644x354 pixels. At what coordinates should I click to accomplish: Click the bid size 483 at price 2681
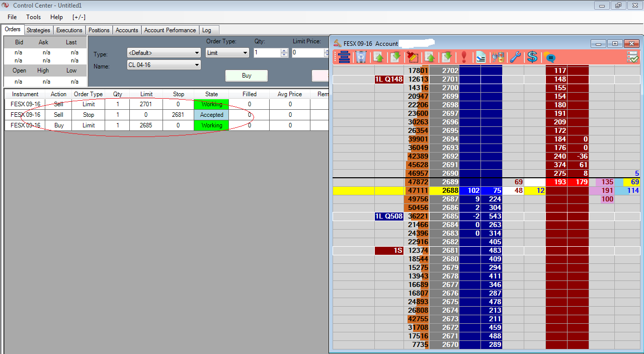(492, 250)
